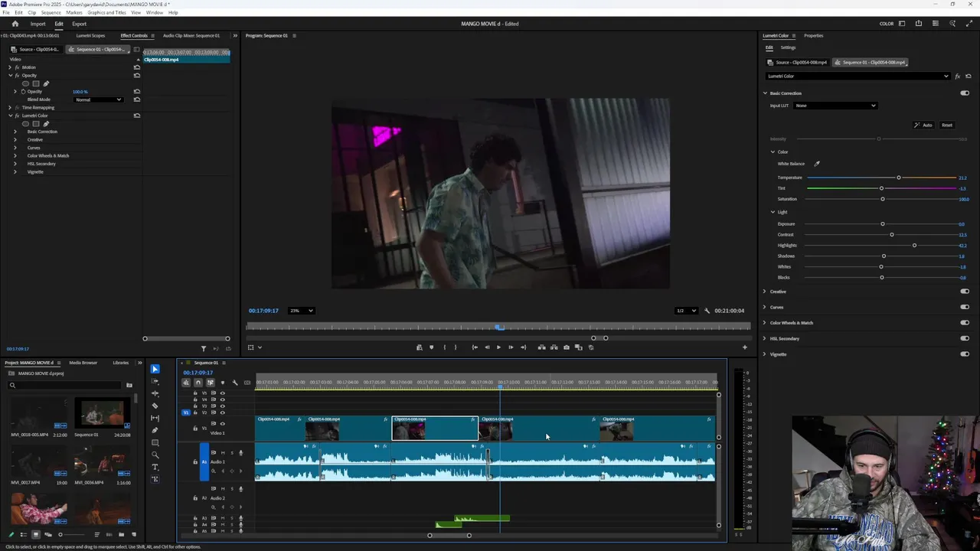Viewport: 980px width, 551px height.
Task: Toggle Basic Correction section on or off
Action: [965, 93]
